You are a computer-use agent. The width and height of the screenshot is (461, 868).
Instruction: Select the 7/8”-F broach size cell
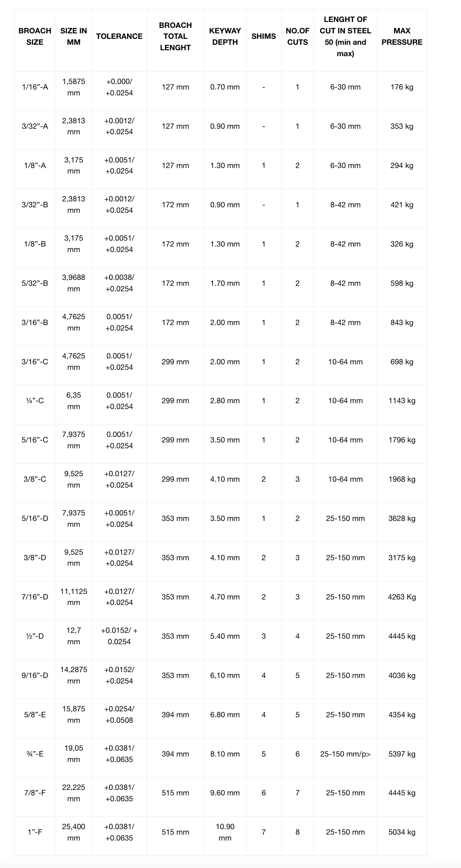click(x=35, y=793)
